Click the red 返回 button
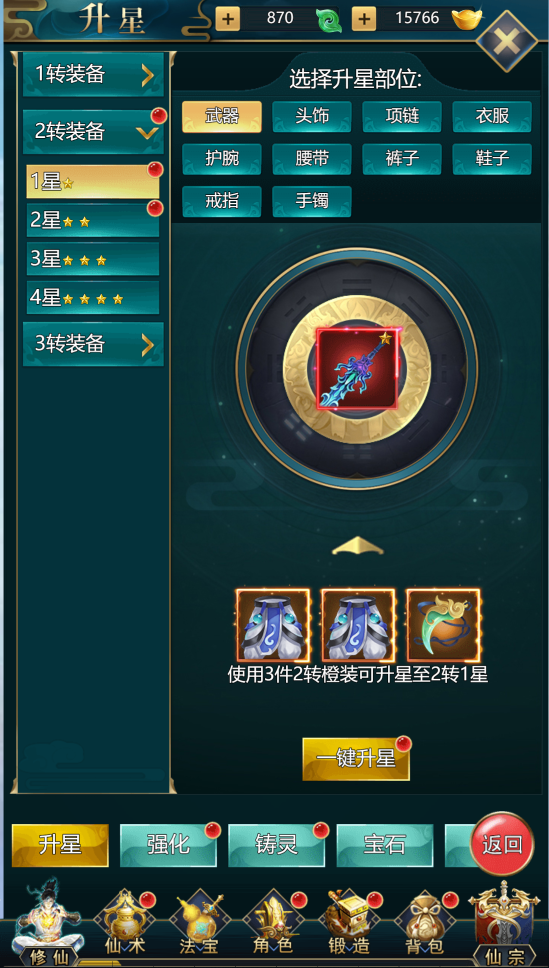The width and height of the screenshot is (549, 968). (502, 844)
